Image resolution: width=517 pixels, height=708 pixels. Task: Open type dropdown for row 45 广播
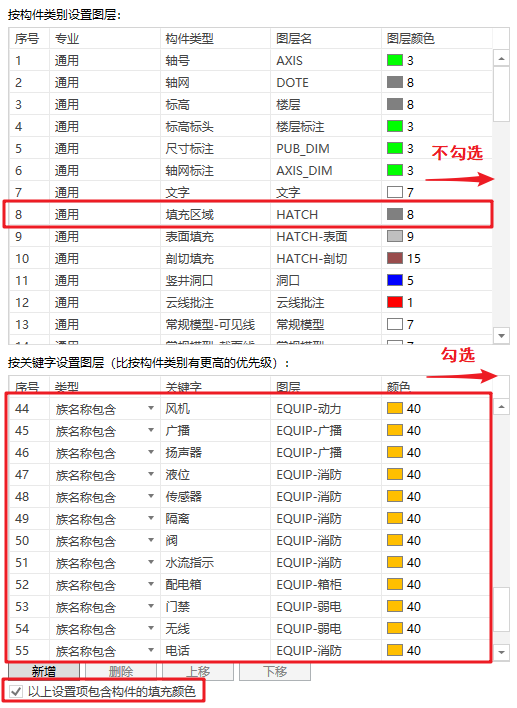pos(151,430)
